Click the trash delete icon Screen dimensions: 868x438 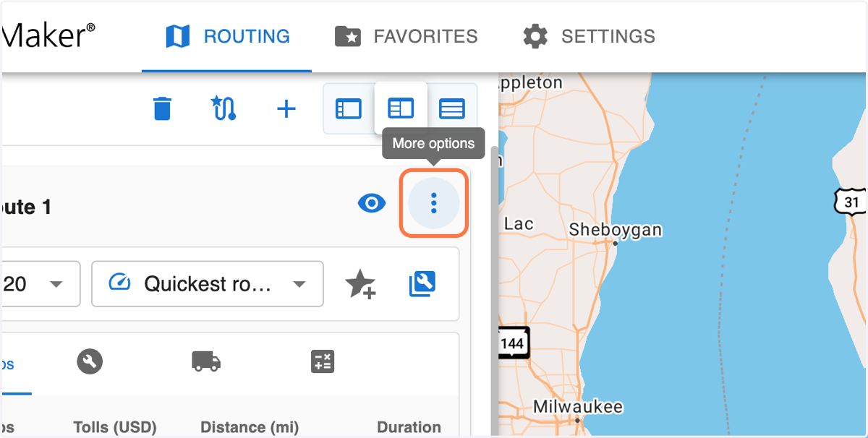tap(163, 109)
